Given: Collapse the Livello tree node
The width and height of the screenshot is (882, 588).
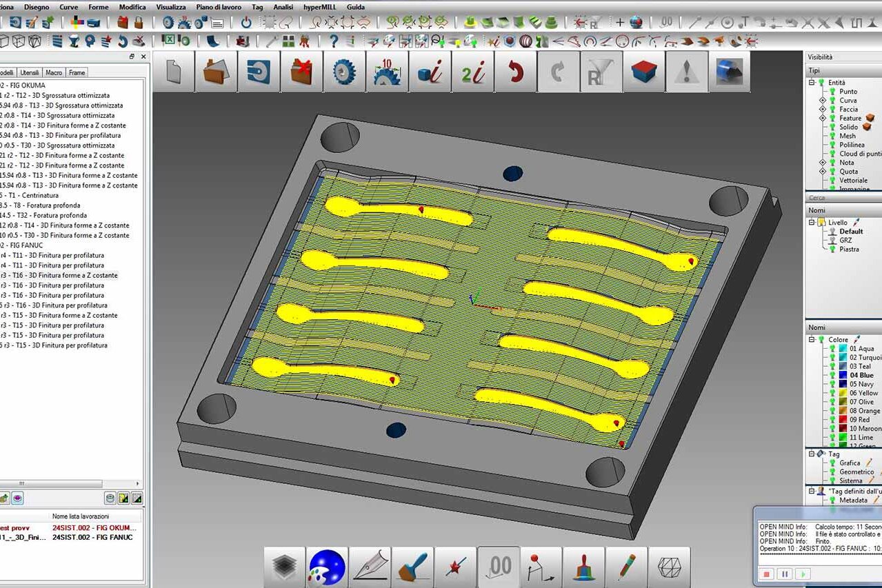Looking at the screenshot, I should [x=812, y=223].
